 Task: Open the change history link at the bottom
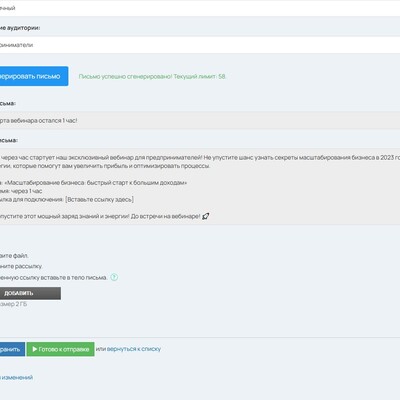pos(16,377)
